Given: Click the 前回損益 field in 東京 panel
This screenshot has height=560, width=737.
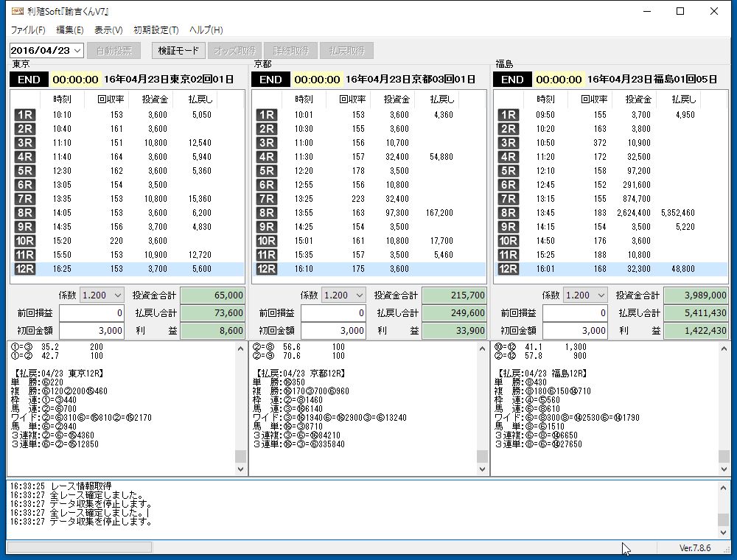Looking at the screenshot, I should coord(91,313).
